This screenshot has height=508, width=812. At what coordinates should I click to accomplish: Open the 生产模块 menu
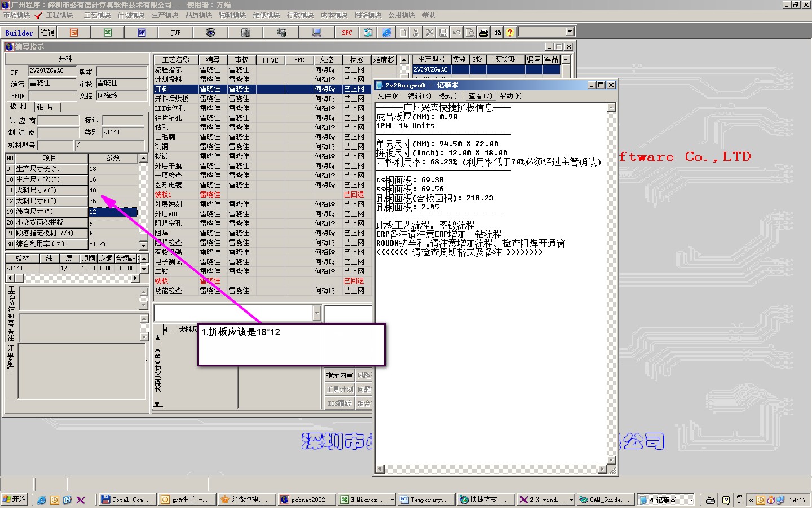[165, 15]
